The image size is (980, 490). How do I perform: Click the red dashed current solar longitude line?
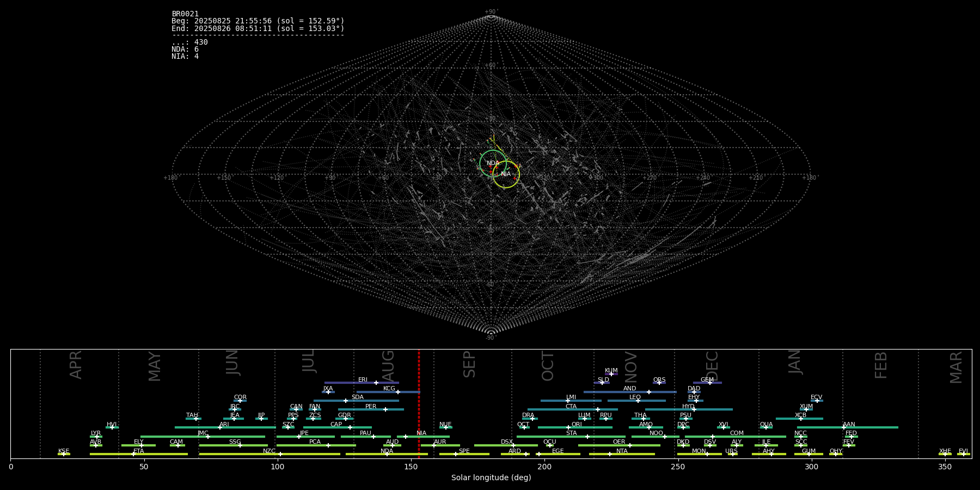coord(419,404)
